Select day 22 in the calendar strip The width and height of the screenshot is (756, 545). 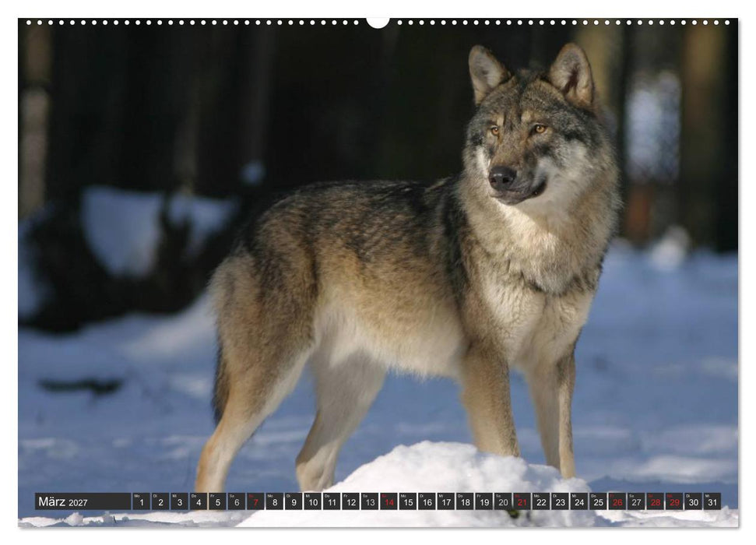point(541,501)
